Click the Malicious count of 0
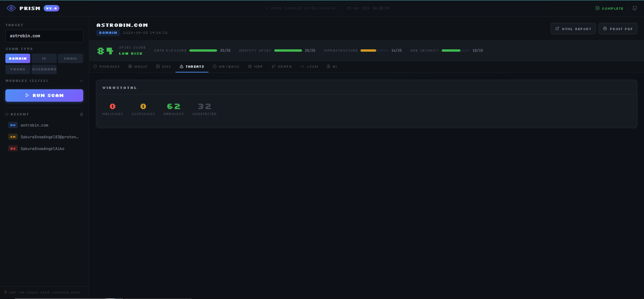This screenshot has width=644, height=299. coord(112,106)
